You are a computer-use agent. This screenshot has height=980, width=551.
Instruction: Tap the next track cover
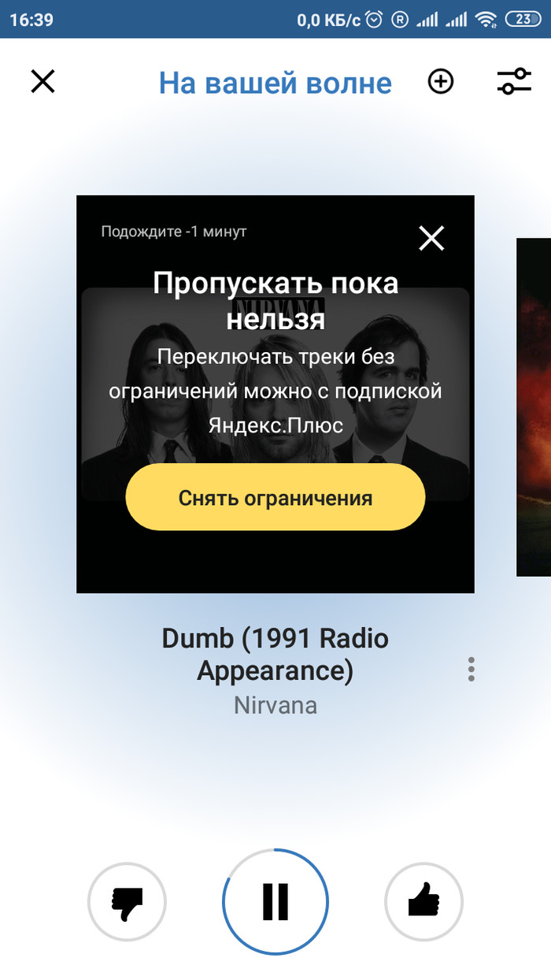534,407
